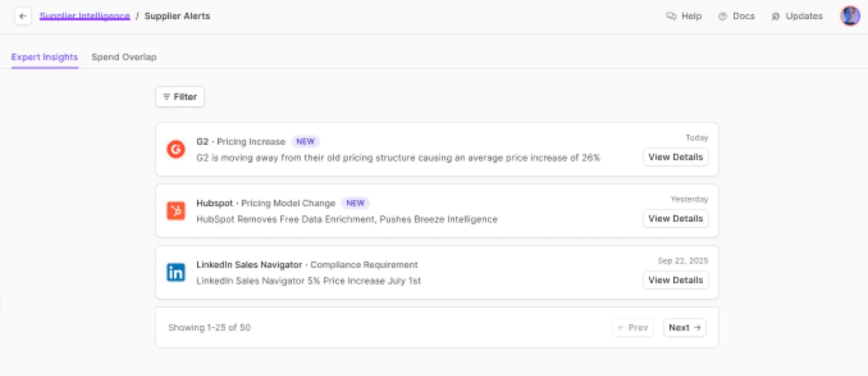Open the G2 supplier logo
This screenshot has width=868, height=376.
175,149
